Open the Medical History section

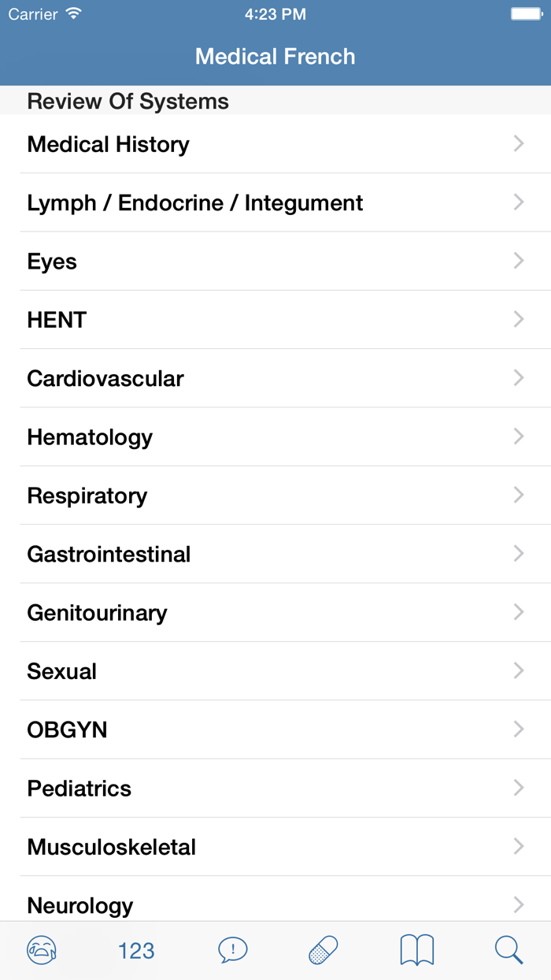click(x=108, y=143)
